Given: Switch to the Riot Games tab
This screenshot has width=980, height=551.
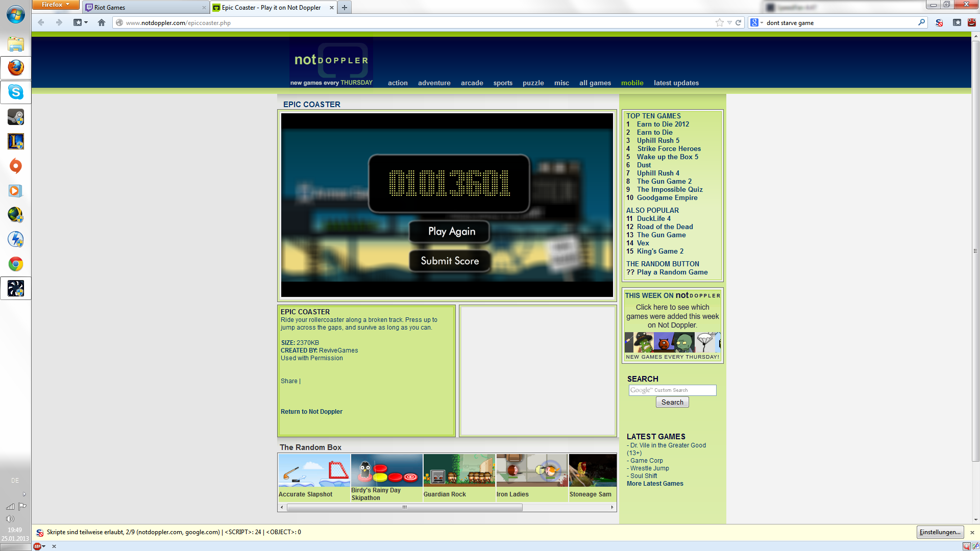Looking at the screenshot, I should 145,8.
